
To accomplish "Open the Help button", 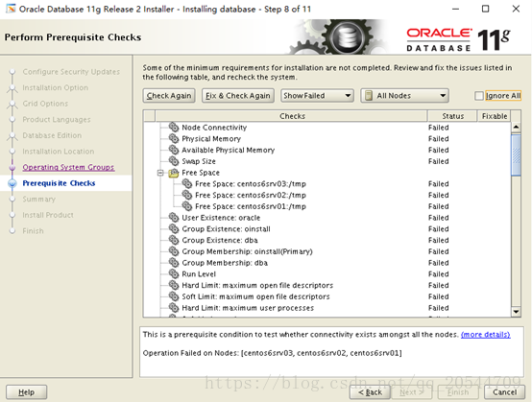I will 27,392.
